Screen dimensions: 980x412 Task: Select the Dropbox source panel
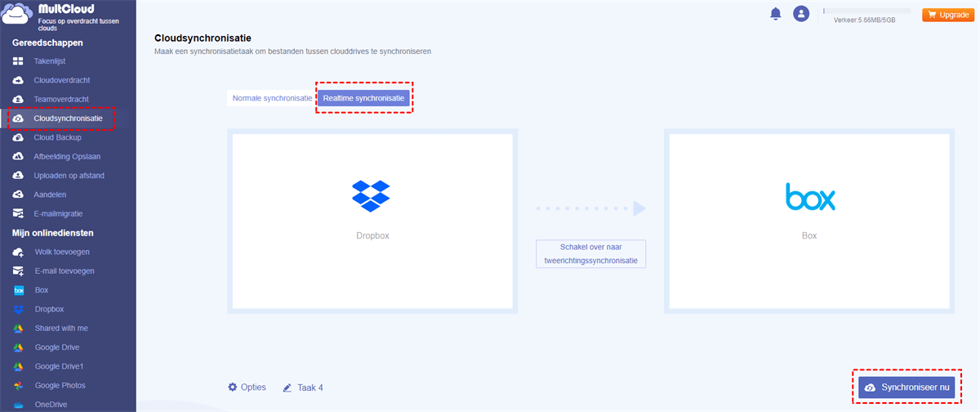coord(372,222)
